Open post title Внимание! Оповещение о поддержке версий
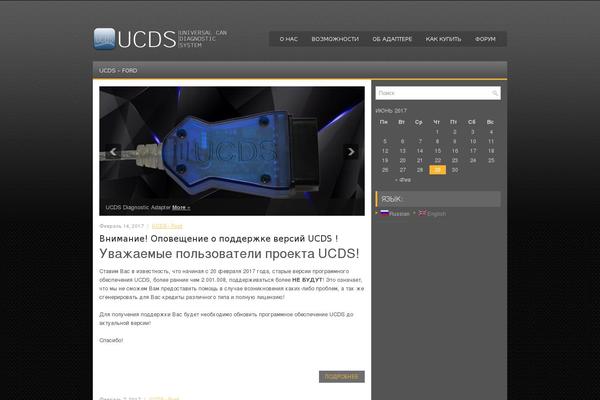 218,238
